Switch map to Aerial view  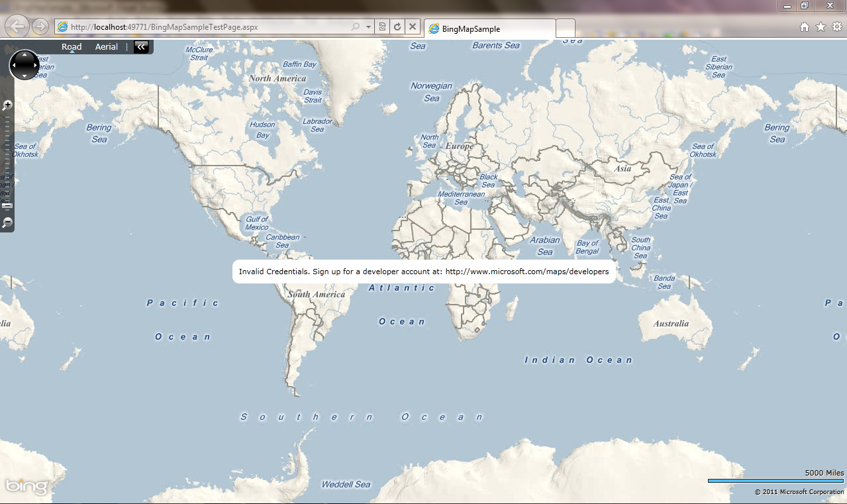[x=107, y=47]
